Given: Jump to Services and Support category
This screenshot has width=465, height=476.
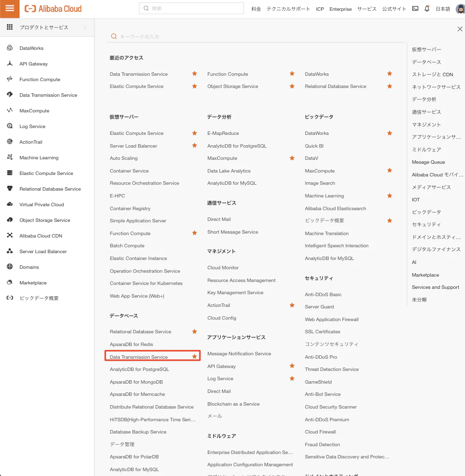Looking at the screenshot, I should point(435,287).
